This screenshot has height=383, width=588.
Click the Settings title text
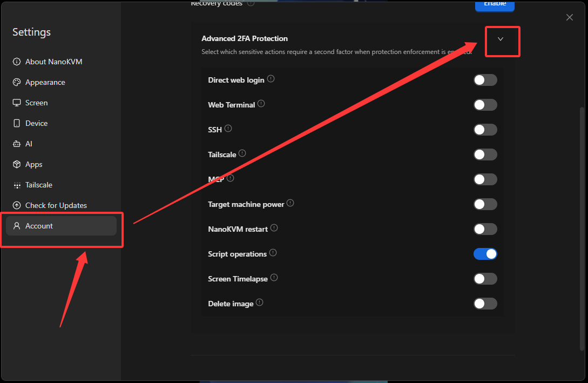(x=31, y=32)
